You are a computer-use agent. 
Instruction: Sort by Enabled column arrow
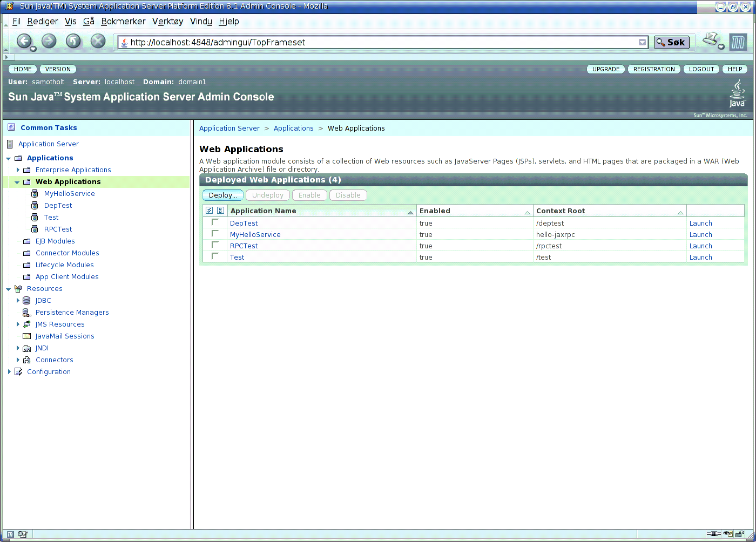[527, 213]
